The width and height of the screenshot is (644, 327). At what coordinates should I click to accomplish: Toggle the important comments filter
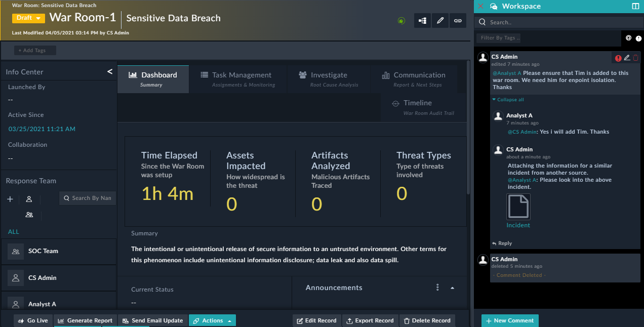pyautogui.click(x=638, y=38)
